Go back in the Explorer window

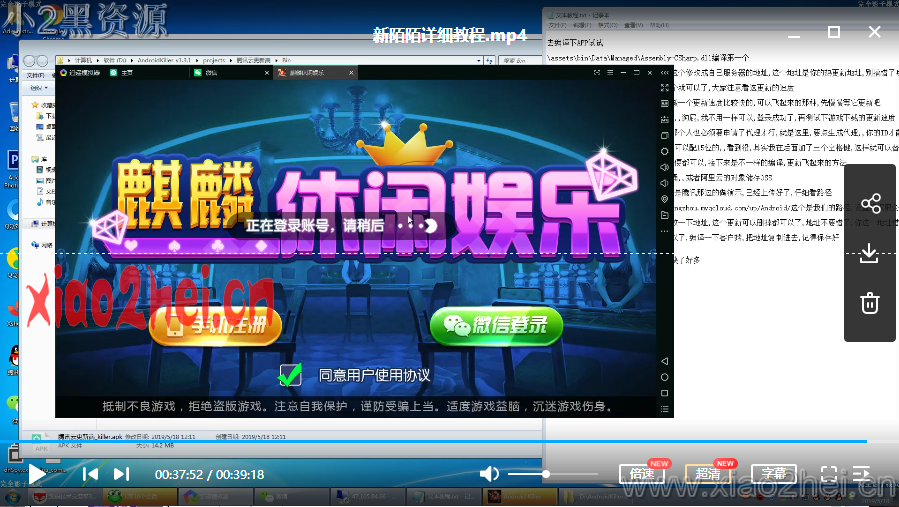click(x=29, y=60)
